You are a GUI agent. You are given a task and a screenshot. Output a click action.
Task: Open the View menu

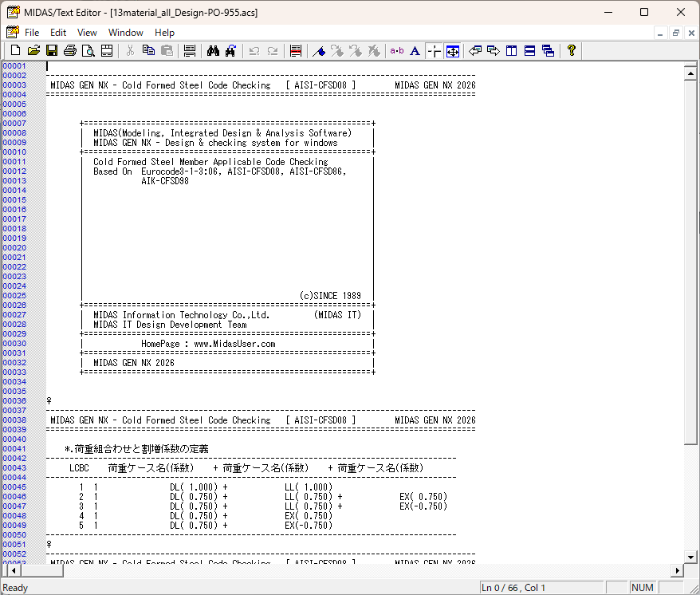coord(87,33)
